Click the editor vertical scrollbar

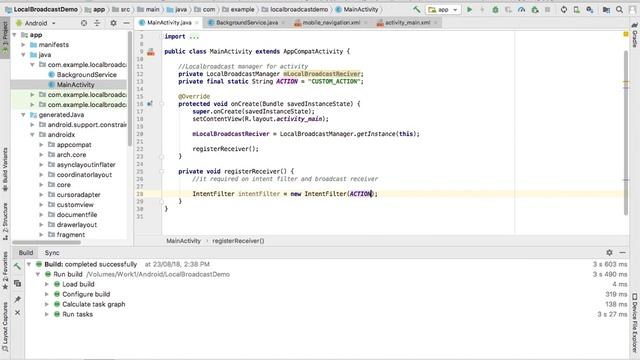point(626,133)
